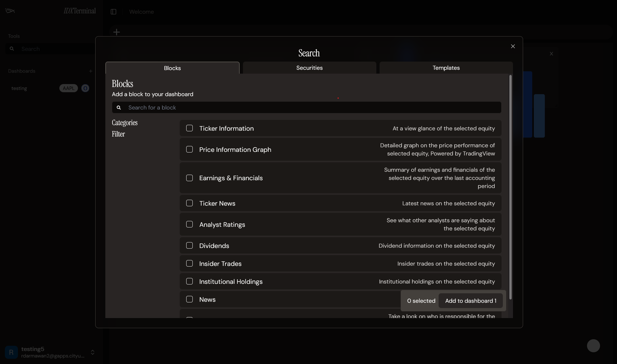
Task: Click the blue 0 count badge
Action: click(x=85, y=88)
